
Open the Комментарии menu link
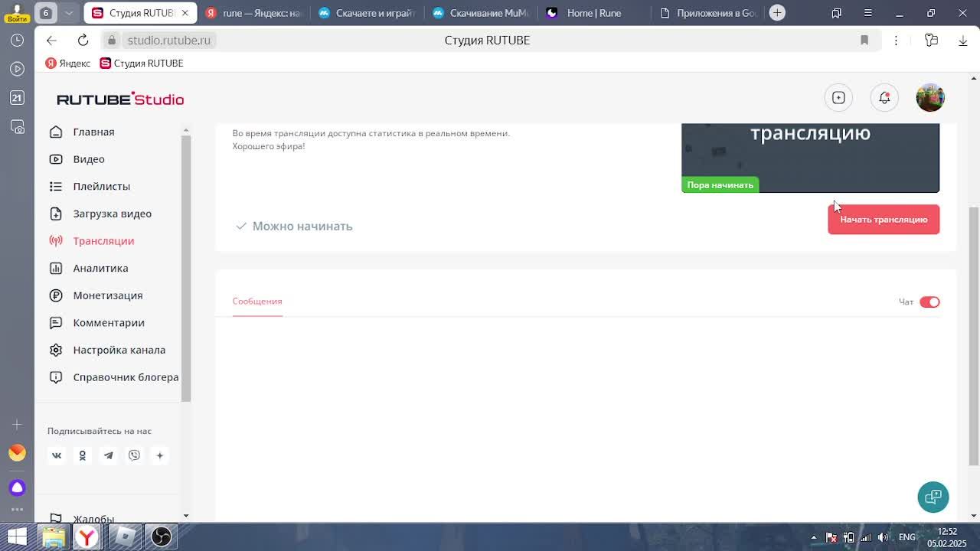109,323
